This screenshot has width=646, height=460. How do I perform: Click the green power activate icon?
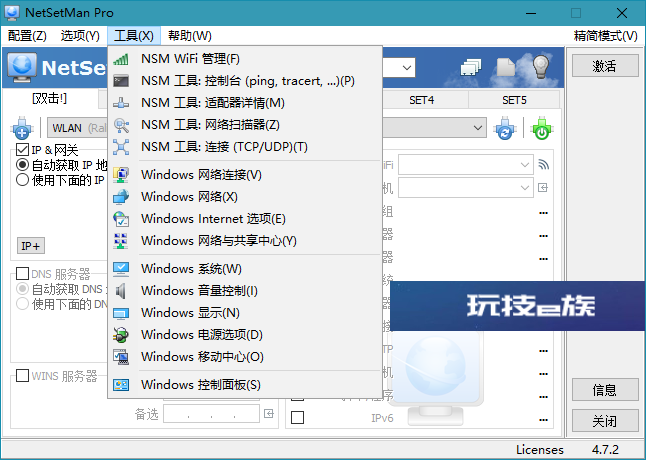coord(542,128)
